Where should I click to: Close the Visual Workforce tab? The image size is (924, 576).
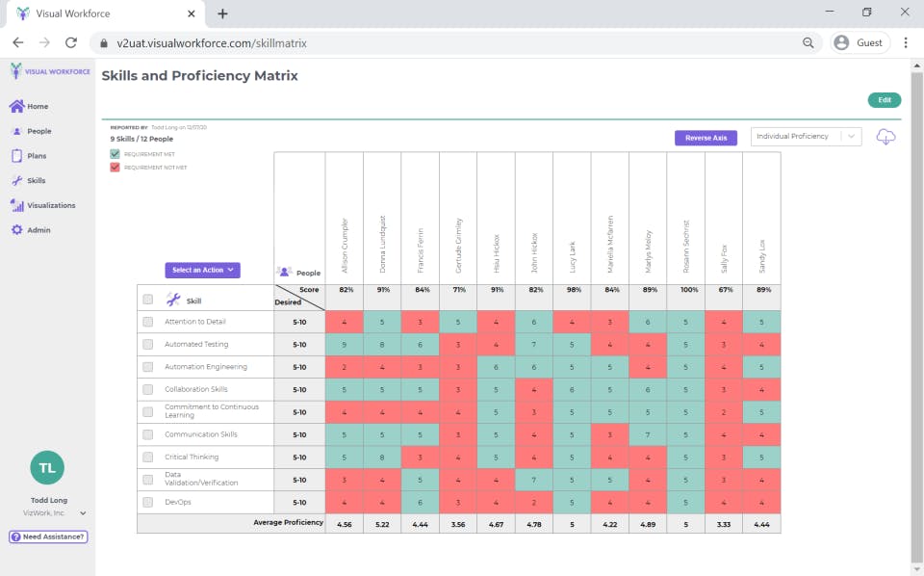click(x=191, y=13)
